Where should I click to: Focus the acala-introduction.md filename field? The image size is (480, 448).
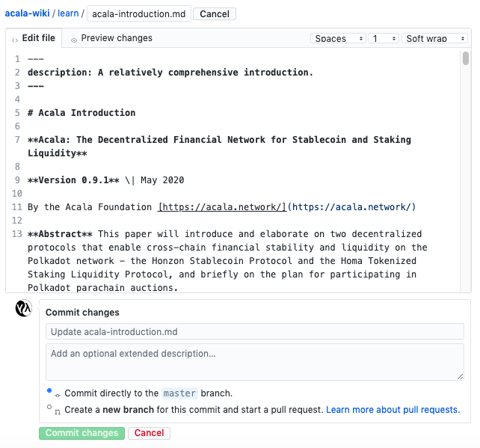pos(139,13)
